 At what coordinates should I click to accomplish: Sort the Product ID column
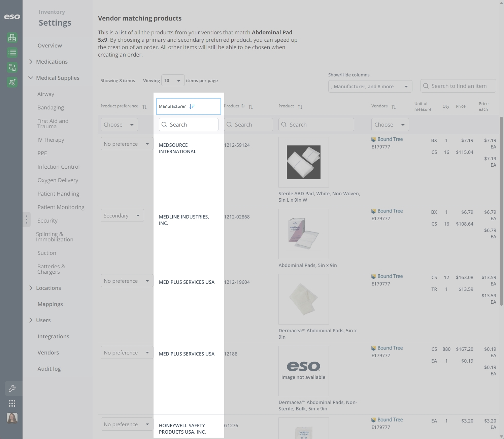coord(251,107)
